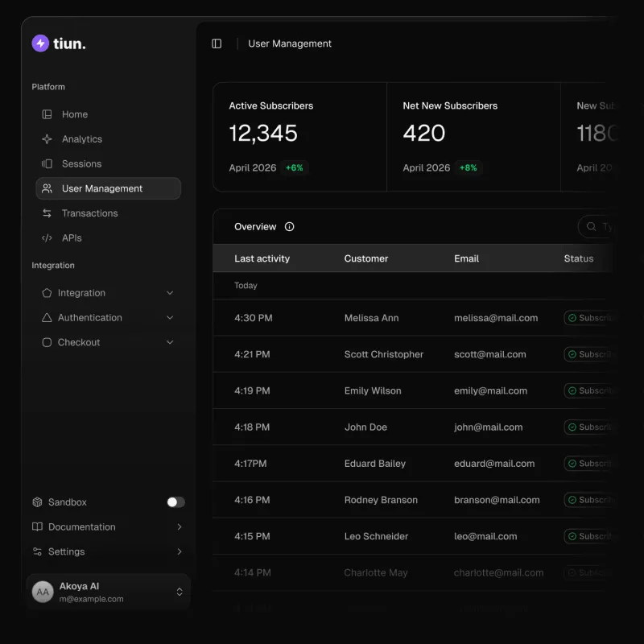The height and width of the screenshot is (644, 644).
Task: Select customer Melissa Ann
Action: [371, 318]
